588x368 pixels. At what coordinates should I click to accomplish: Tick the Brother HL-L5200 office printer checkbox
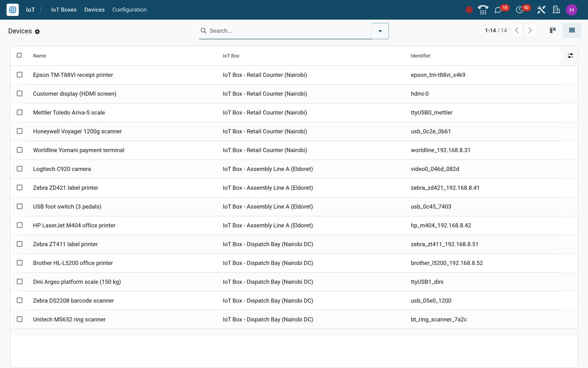coord(19,262)
